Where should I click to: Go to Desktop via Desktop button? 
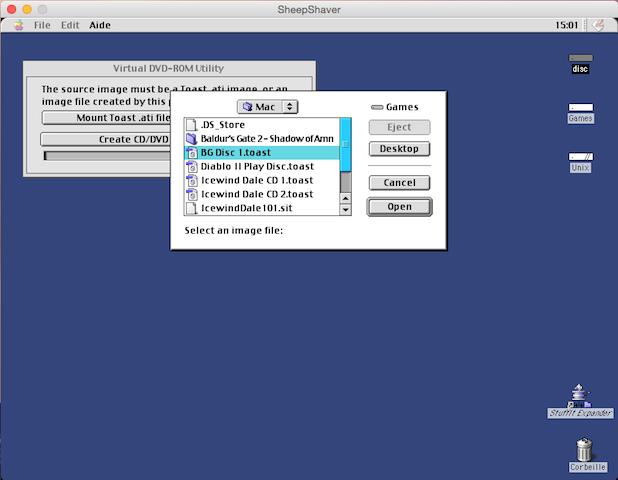coord(399,149)
